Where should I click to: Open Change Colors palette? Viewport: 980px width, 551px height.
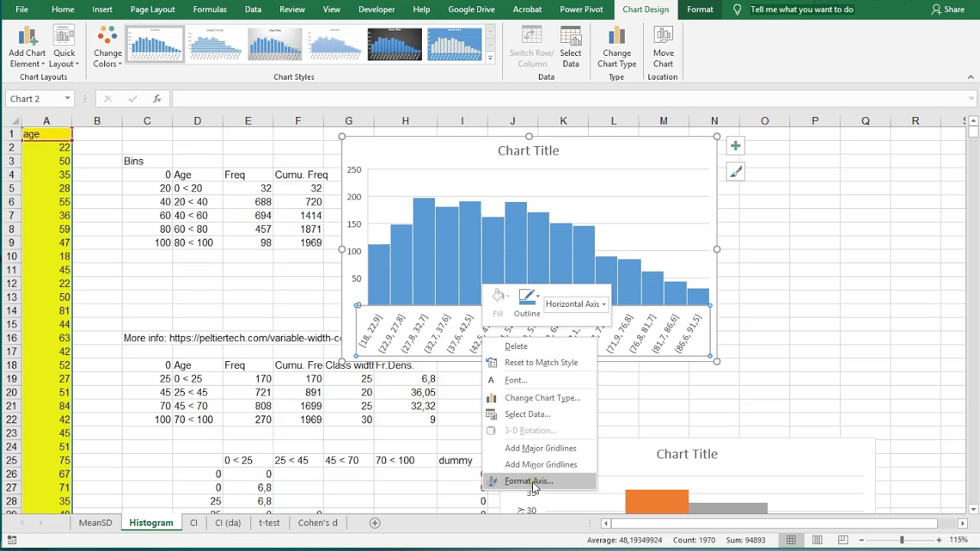(107, 47)
